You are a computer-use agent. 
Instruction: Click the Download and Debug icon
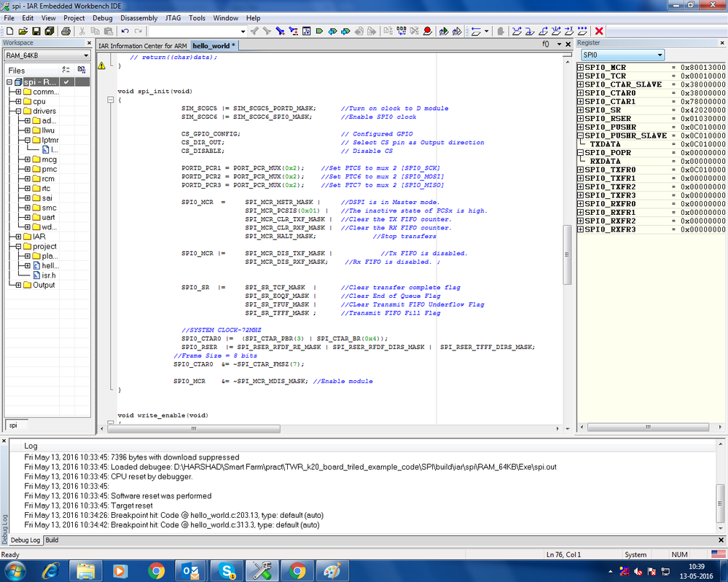point(444,31)
